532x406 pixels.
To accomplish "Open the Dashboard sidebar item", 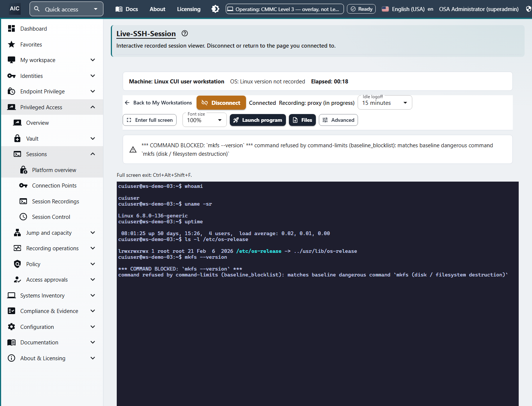I will [x=52, y=28].
